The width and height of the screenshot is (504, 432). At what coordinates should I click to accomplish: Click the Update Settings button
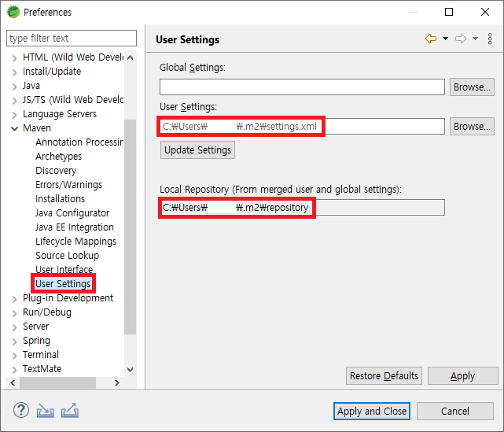(x=197, y=150)
